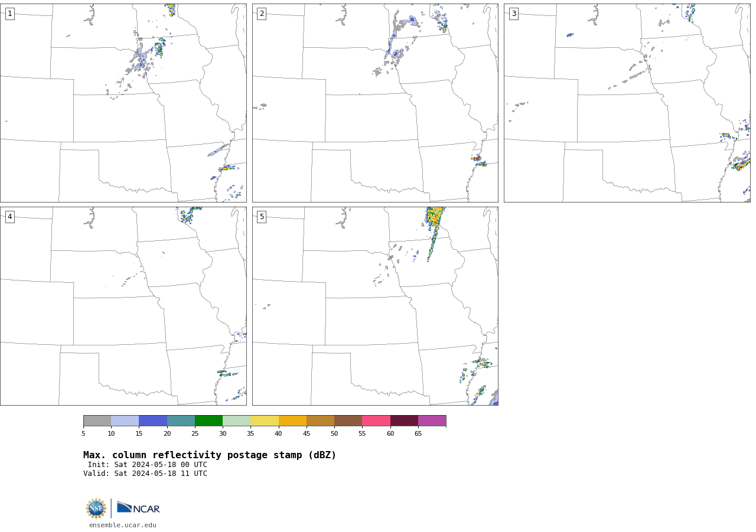
Task: Click the blue 15-20 dBZ swatch
Action: click(x=153, y=421)
